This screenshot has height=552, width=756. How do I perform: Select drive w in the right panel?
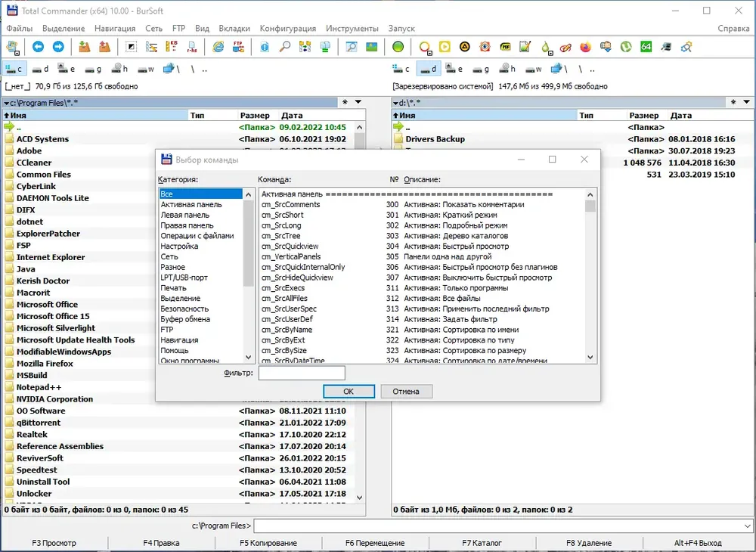click(x=533, y=70)
